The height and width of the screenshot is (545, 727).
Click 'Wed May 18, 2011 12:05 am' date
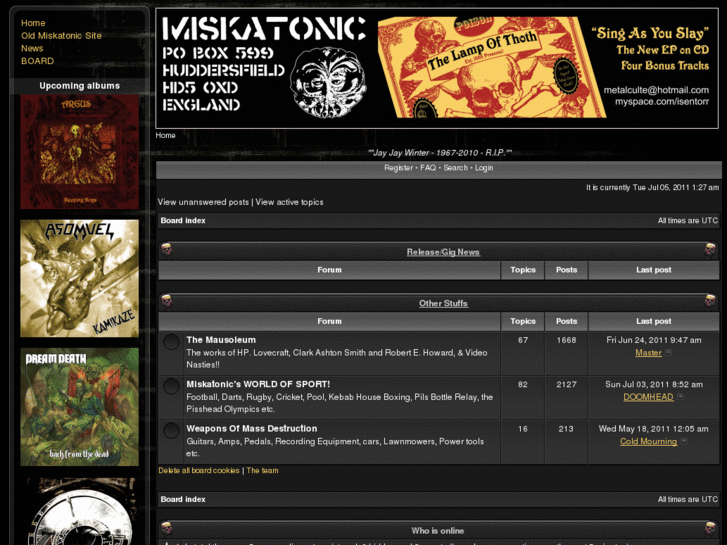coord(653,429)
